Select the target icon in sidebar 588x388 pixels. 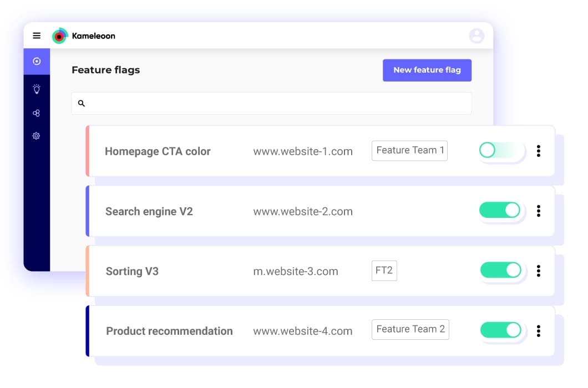37,61
